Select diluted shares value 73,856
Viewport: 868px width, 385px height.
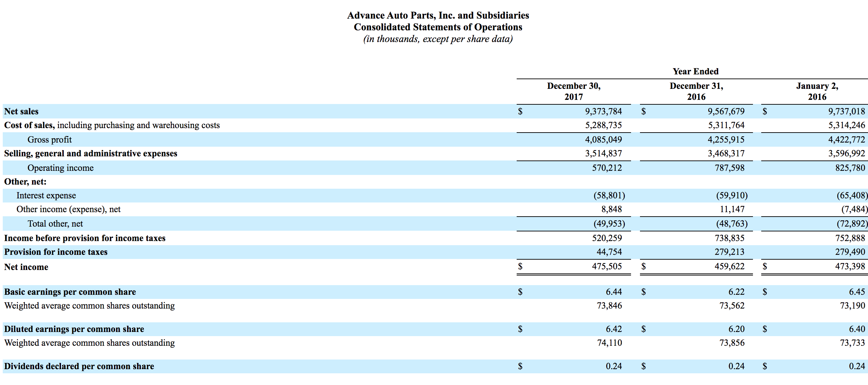(x=732, y=343)
